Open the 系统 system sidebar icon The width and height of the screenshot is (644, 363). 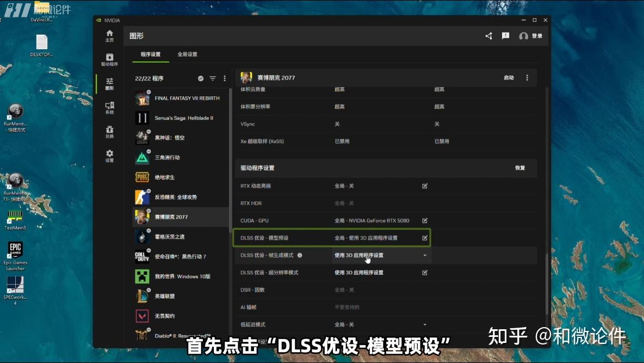tap(109, 108)
